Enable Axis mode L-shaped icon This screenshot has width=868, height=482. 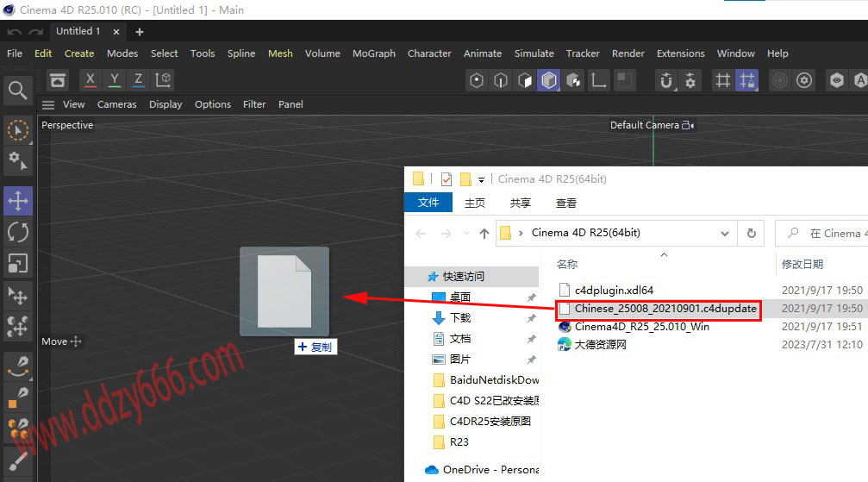pos(598,81)
